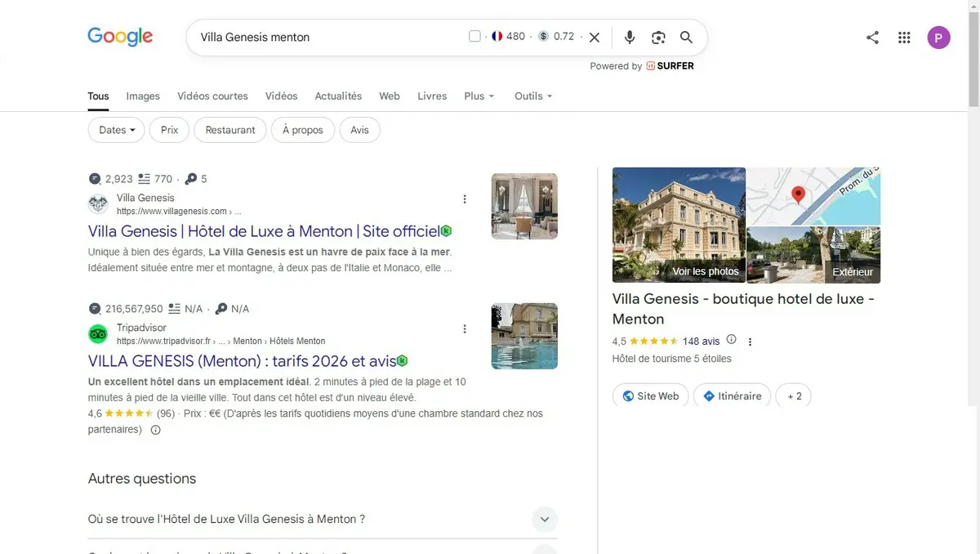
Task: Click the magnifier search icon
Action: click(x=686, y=38)
